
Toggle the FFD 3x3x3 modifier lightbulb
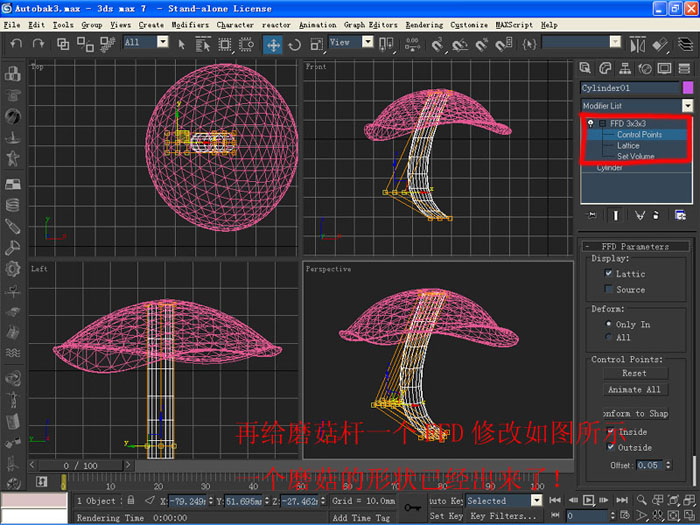(591, 123)
